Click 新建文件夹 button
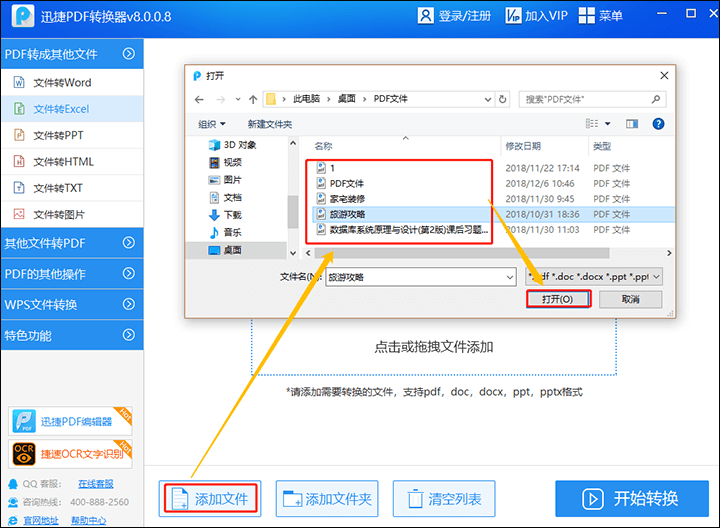This screenshot has width=720, height=528. tap(270, 124)
